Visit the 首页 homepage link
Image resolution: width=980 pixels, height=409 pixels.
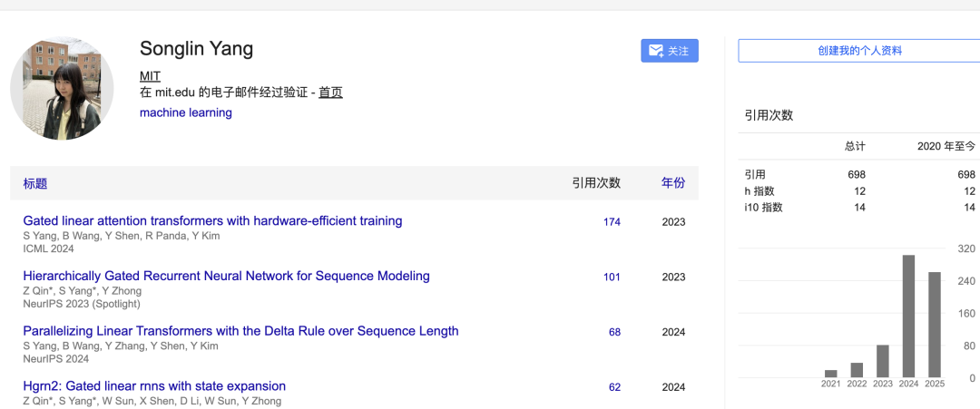coord(330,93)
